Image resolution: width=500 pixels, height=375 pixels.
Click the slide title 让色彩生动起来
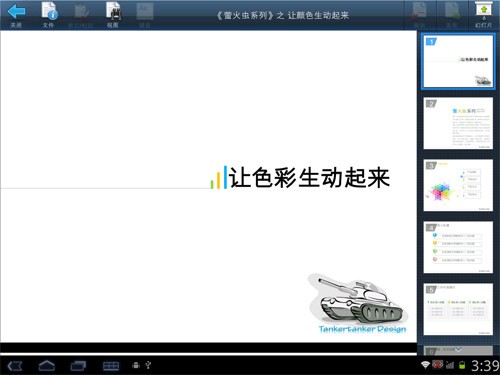coord(309,177)
